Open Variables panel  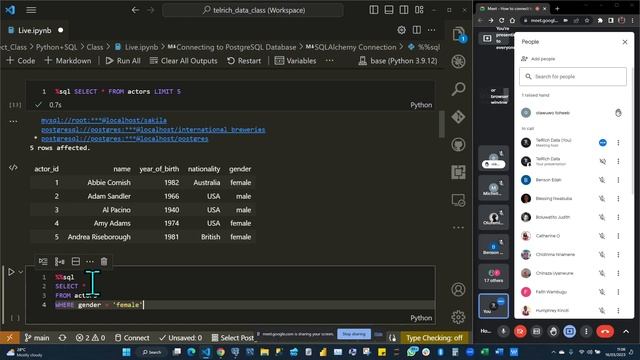(295, 61)
